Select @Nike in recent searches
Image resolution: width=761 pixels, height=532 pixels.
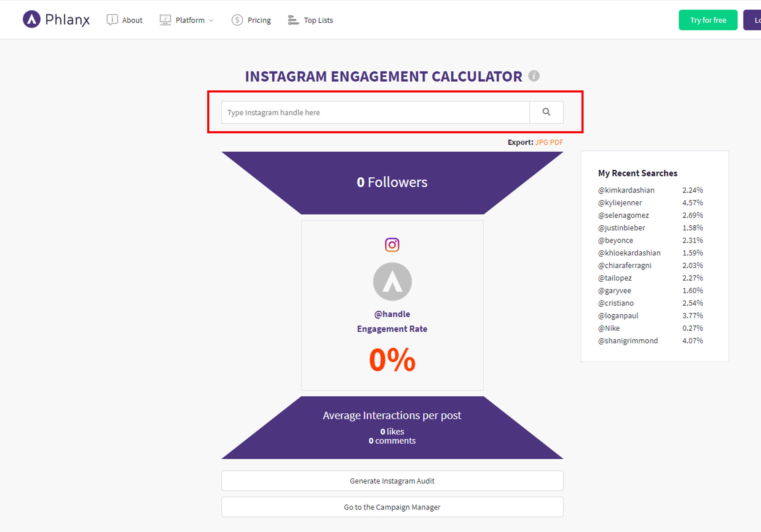tap(609, 328)
